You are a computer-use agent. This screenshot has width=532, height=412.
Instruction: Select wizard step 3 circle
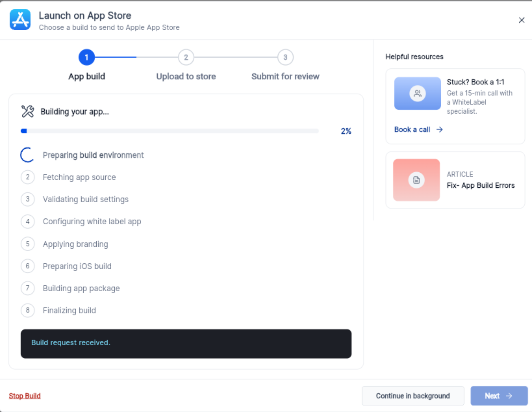285,57
